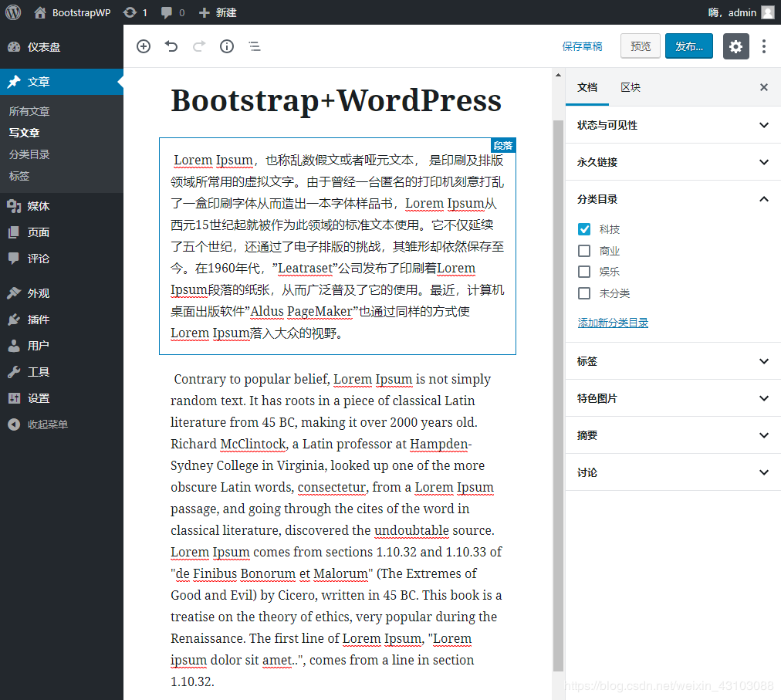The width and height of the screenshot is (781, 700).
Task: Undo the last edit
Action: (x=171, y=46)
